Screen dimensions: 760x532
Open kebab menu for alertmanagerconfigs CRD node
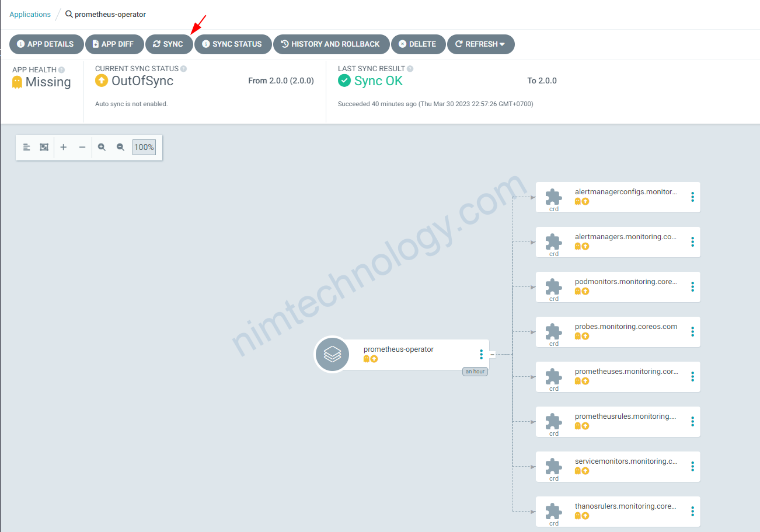click(x=692, y=197)
